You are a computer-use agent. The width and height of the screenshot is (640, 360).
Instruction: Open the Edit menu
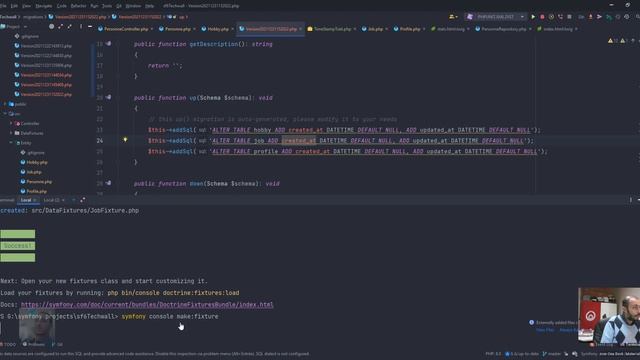click(x=14, y=6)
